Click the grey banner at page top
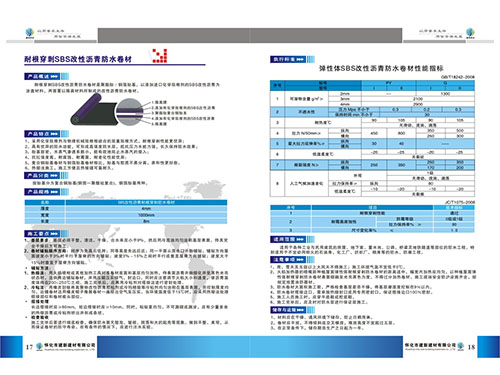500x375 pixels. (250, 35)
